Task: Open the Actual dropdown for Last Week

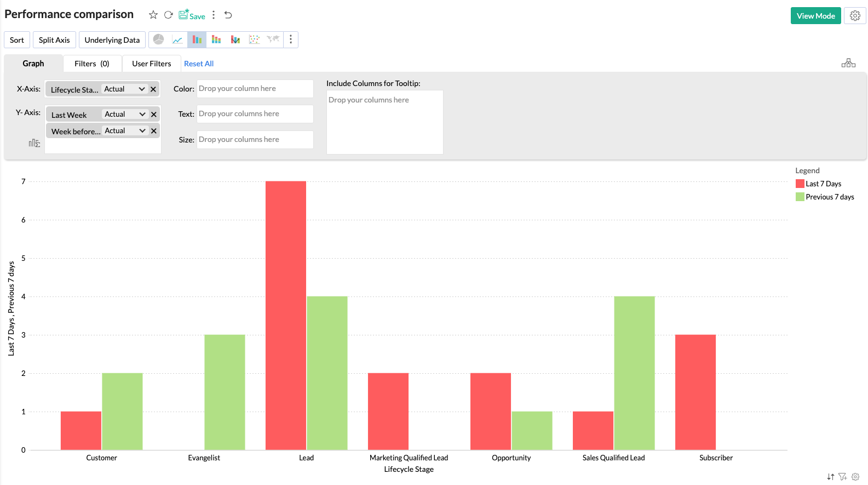Action: (x=125, y=114)
